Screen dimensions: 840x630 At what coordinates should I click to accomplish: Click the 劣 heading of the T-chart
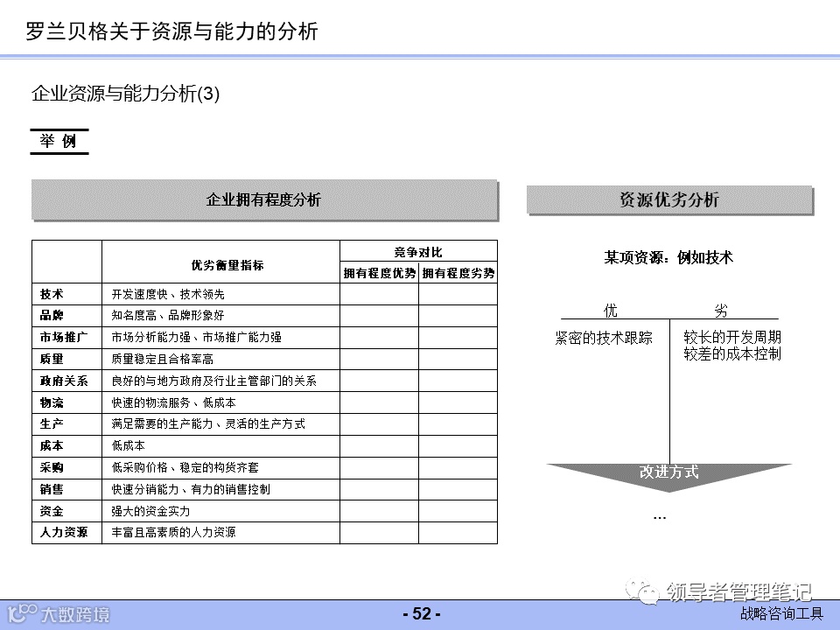tap(722, 310)
